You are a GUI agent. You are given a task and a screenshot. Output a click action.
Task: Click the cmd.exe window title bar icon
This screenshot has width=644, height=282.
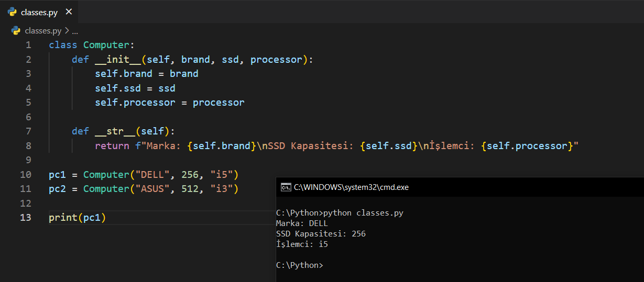point(286,187)
